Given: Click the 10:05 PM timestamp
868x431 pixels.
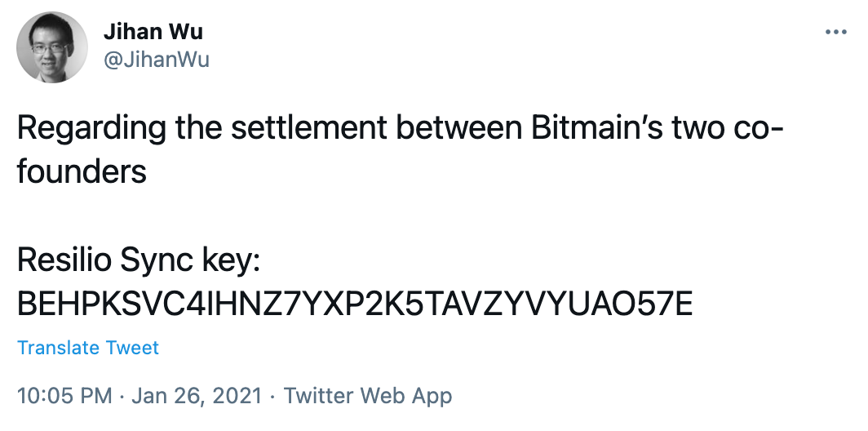Looking at the screenshot, I should (x=64, y=396).
